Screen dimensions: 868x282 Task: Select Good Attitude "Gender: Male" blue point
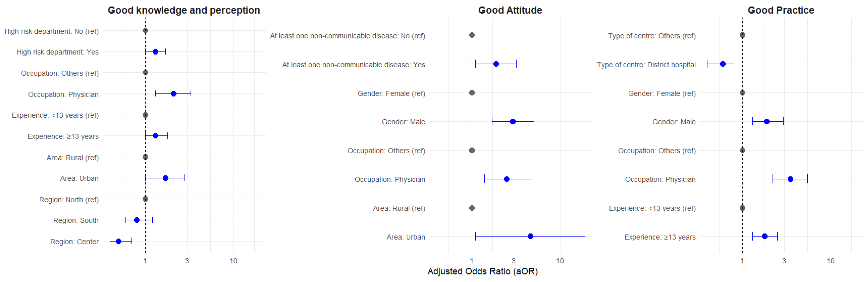click(x=513, y=121)
